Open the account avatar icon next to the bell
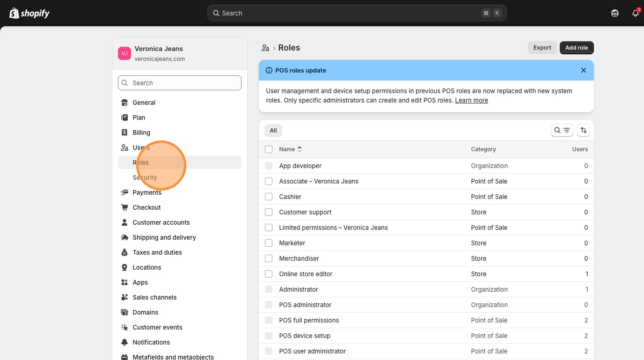Screen dimensions: 644x360 coord(615,13)
